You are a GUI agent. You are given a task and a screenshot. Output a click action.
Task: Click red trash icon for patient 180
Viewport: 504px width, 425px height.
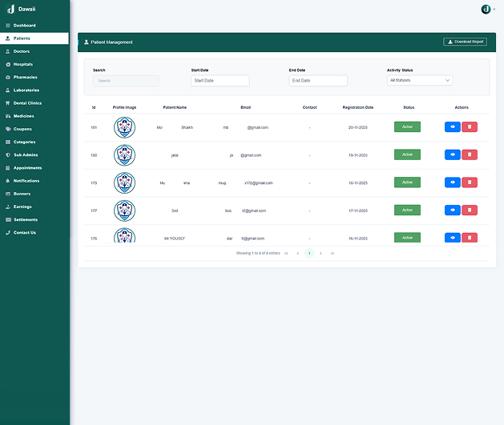(470, 154)
